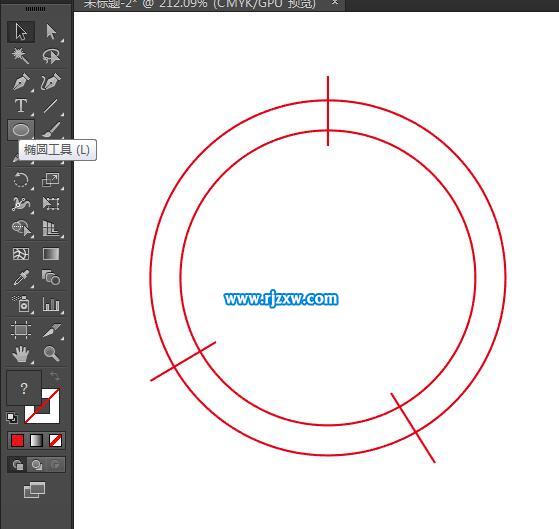Select the Pen tool
Image resolution: width=559 pixels, height=529 pixels.
click(x=21, y=82)
